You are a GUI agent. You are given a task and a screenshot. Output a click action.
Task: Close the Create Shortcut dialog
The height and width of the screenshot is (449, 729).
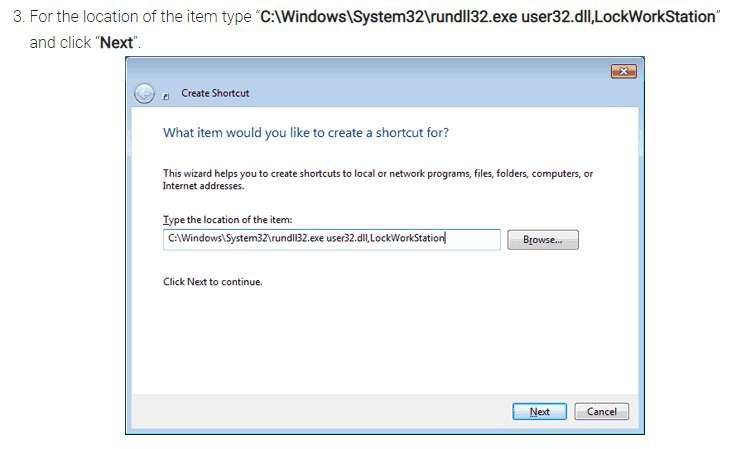(623, 72)
